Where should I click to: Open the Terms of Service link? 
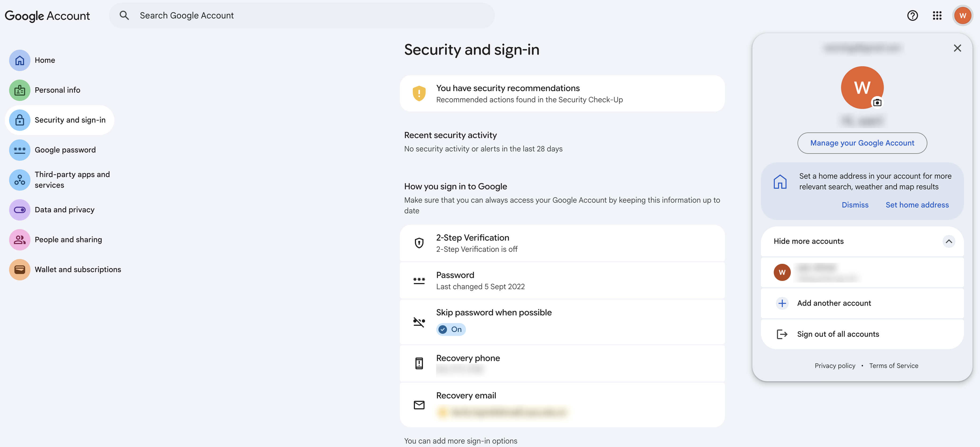[894, 366]
